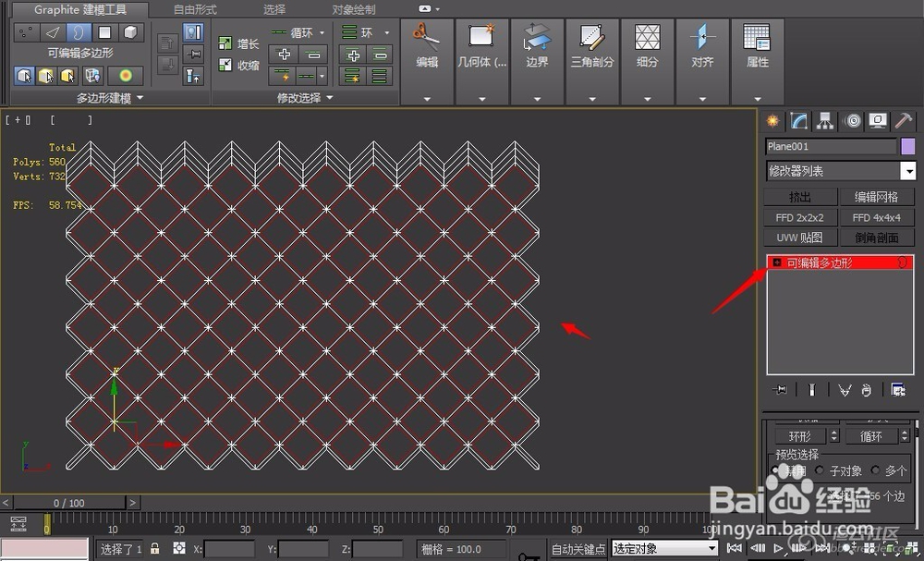Expand 多边形建模 panel arrow
Image resolution: width=924 pixels, height=561 pixels.
coord(140,98)
